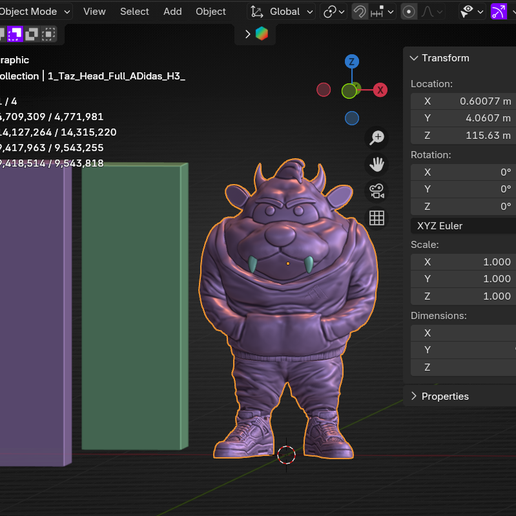Toggle snapping magnet icon
The height and width of the screenshot is (516, 516).
pos(360,12)
